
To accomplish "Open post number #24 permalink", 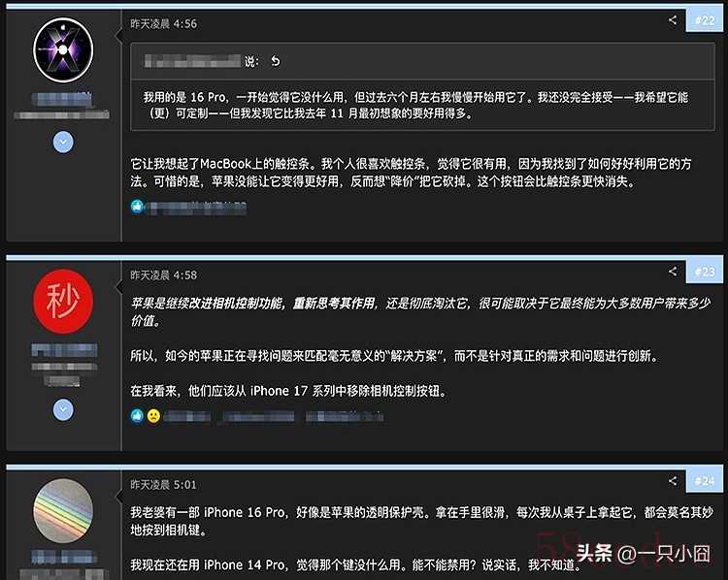I will click(x=705, y=481).
